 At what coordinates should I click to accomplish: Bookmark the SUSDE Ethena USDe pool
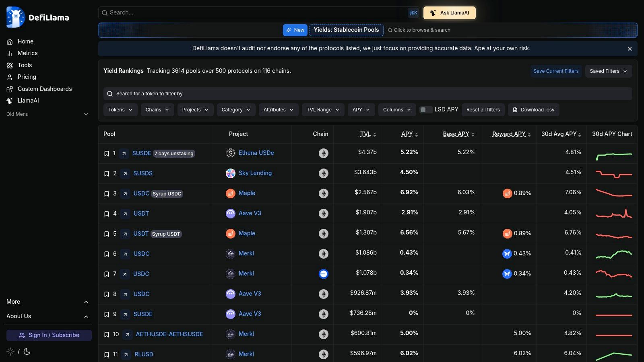coord(107,154)
